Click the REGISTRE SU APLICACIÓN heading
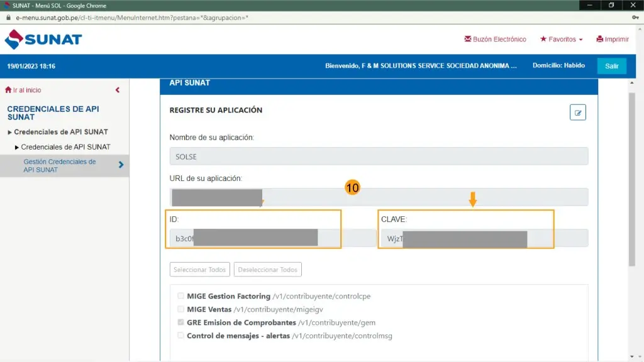The height and width of the screenshot is (362, 644). point(216,110)
